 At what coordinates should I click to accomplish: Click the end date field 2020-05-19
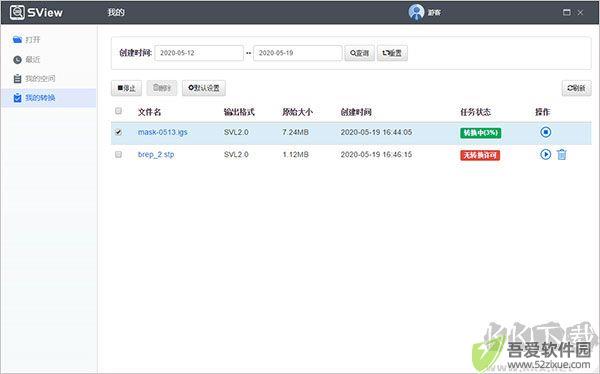pyautogui.click(x=298, y=53)
